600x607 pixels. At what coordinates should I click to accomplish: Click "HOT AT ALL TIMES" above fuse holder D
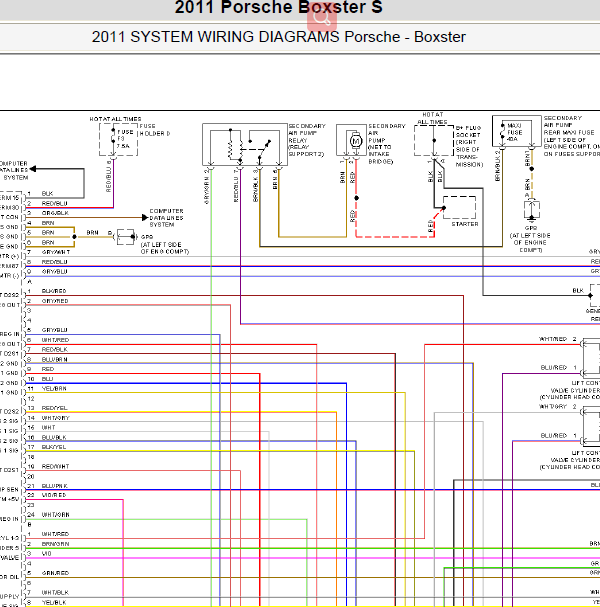(115, 119)
